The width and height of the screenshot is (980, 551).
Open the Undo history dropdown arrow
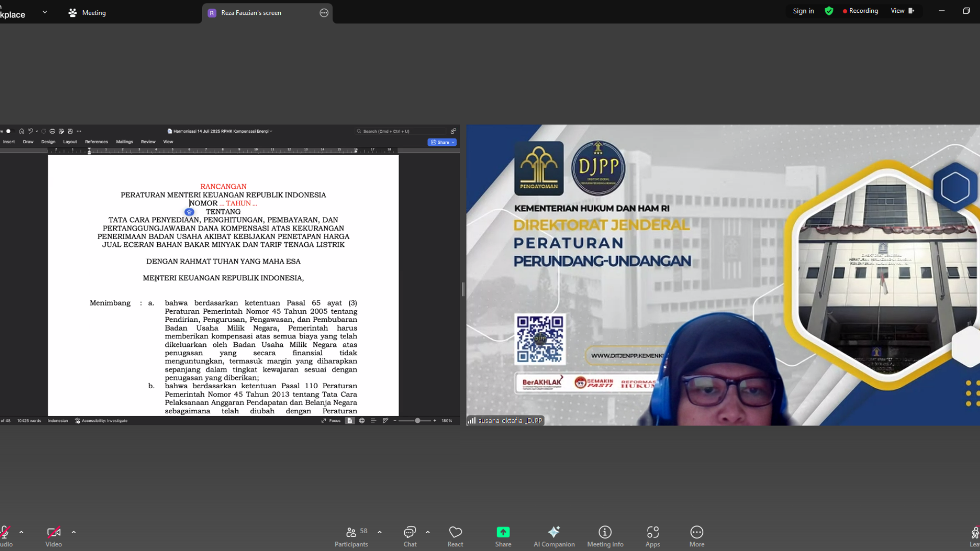coord(37,131)
